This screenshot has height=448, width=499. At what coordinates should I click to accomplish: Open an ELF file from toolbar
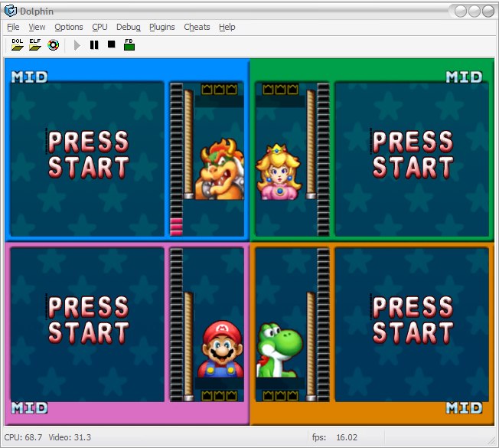point(34,45)
